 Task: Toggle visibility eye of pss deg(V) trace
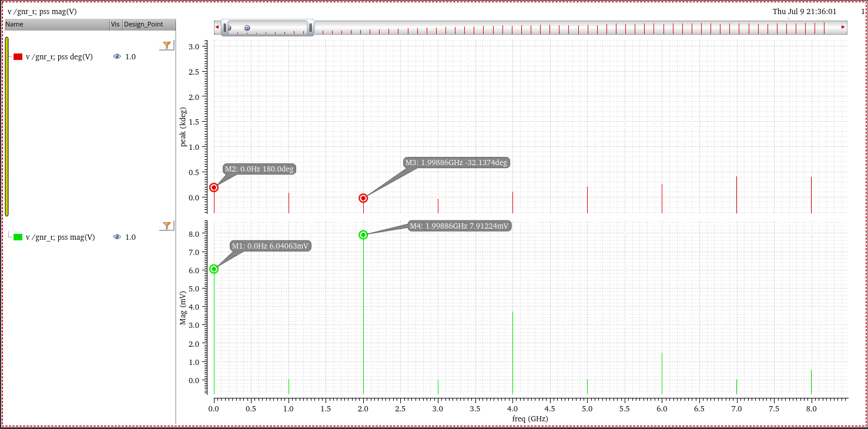point(117,56)
